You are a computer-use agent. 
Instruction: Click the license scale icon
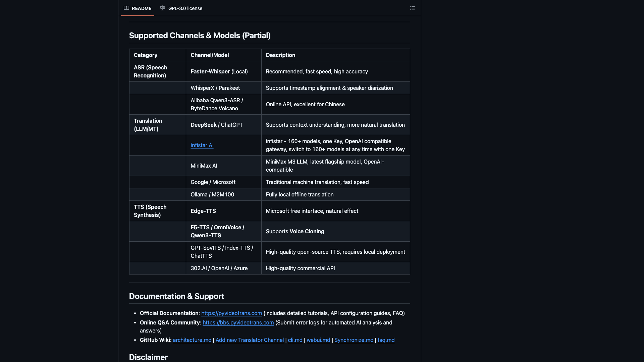click(x=162, y=8)
